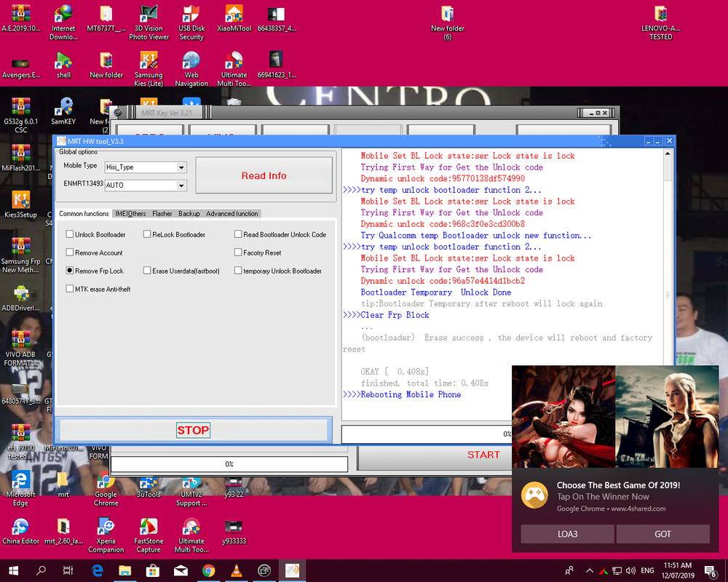Open FastStone Capture desktop shortcut

pos(149,535)
